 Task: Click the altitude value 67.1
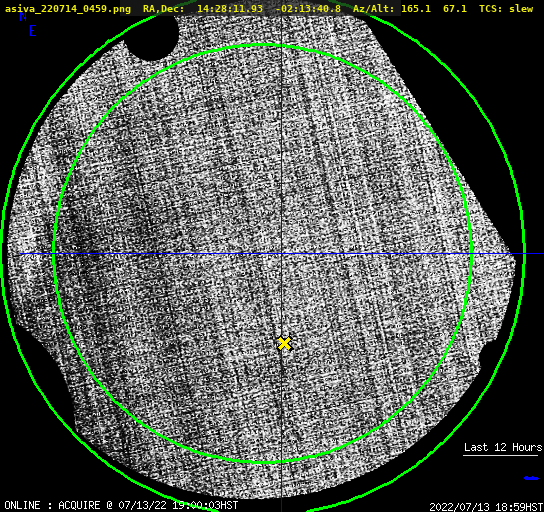455,9
